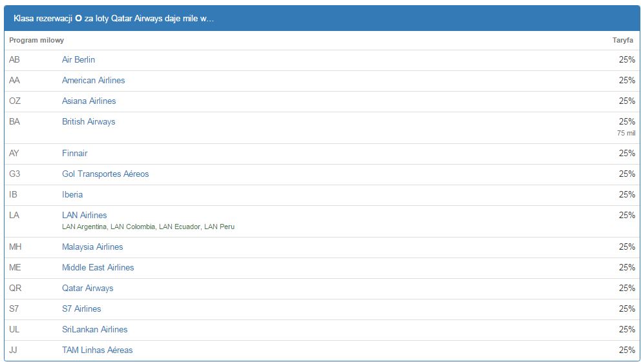This screenshot has width=641, height=364.
Task: Open the LAN Airlines link
Action: point(84,216)
